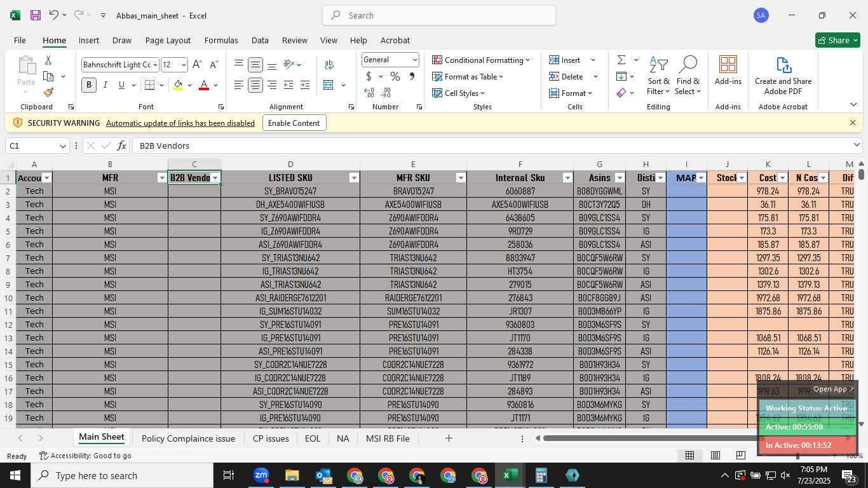Open the Orientation text angle tool

[x=289, y=65]
